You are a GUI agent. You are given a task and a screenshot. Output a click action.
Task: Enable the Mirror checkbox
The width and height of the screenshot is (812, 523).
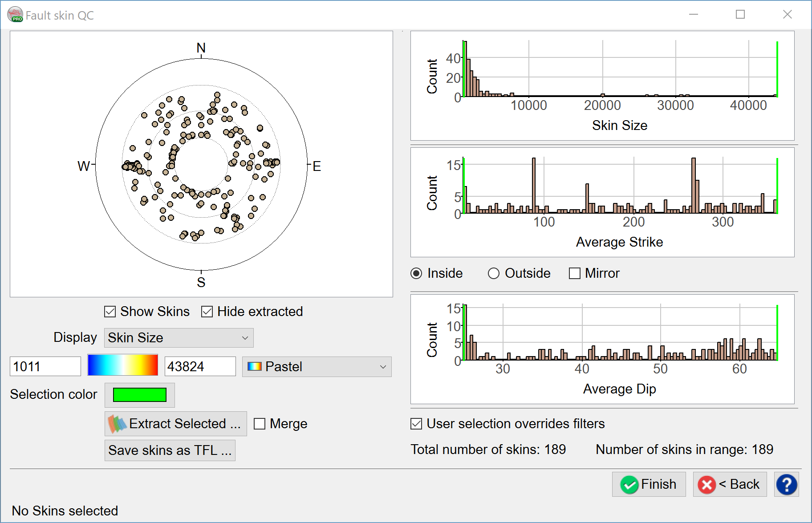(575, 273)
